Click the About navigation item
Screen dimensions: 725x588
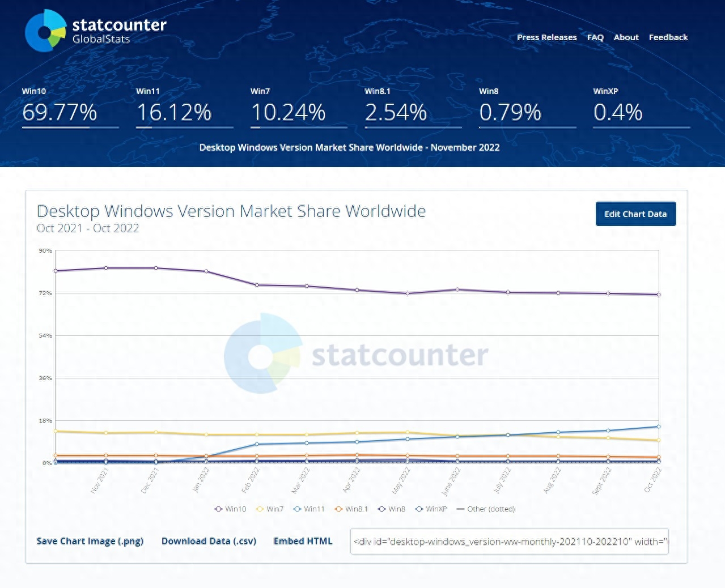(625, 37)
